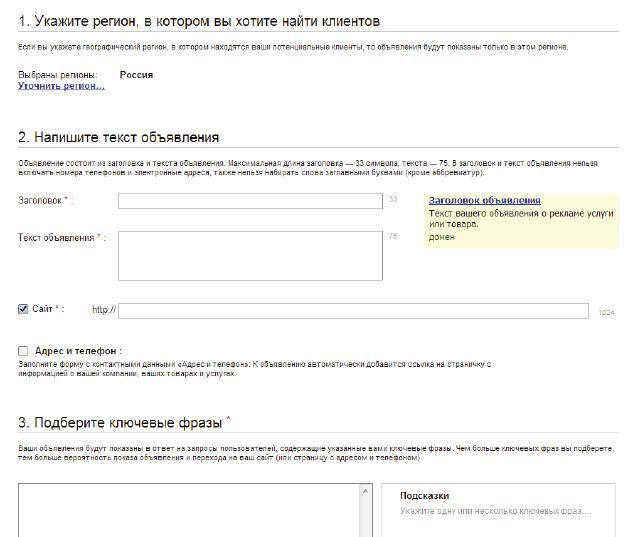
Task: Click the 'Подсказки' panel title
Action: (424, 495)
